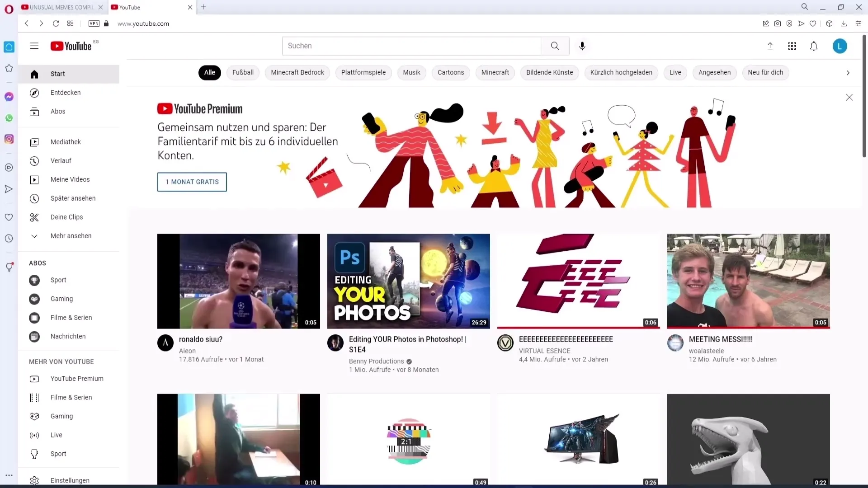Open Opera sidebar history clock
This screenshot has height=488, width=868.
pyautogui.click(x=9, y=238)
